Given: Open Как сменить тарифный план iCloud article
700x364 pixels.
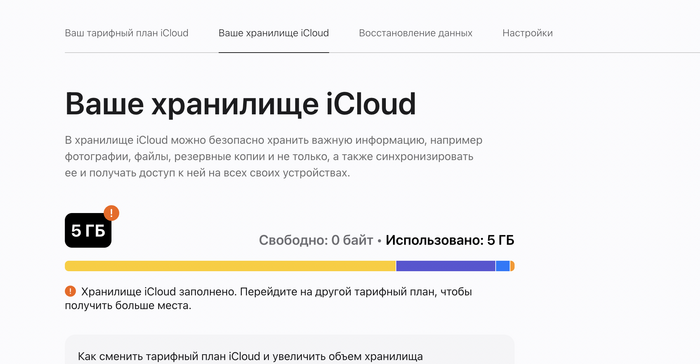Looking at the screenshot, I should click(250, 356).
